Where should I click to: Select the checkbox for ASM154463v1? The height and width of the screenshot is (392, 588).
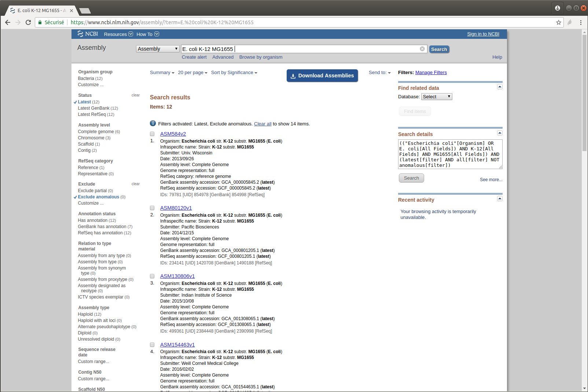(152, 345)
